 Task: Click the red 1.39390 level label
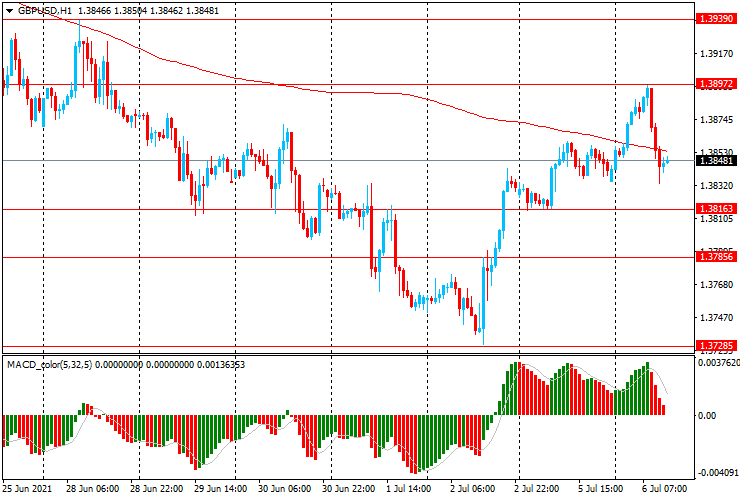pyautogui.click(x=716, y=19)
